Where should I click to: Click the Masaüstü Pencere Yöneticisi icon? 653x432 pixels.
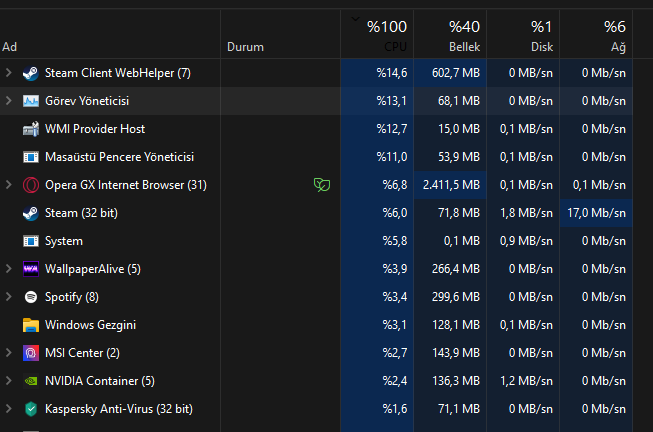pyautogui.click(x=31, y=157)
